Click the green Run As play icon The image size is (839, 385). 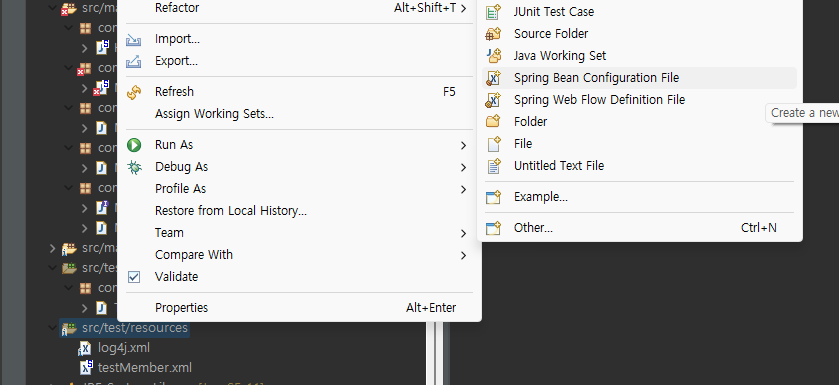coord(133,145)
